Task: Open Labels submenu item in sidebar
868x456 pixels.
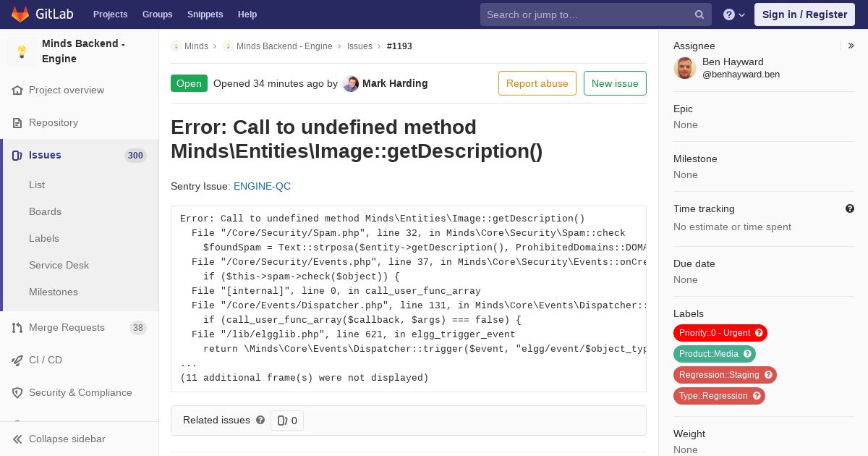Action: (44, 239)
